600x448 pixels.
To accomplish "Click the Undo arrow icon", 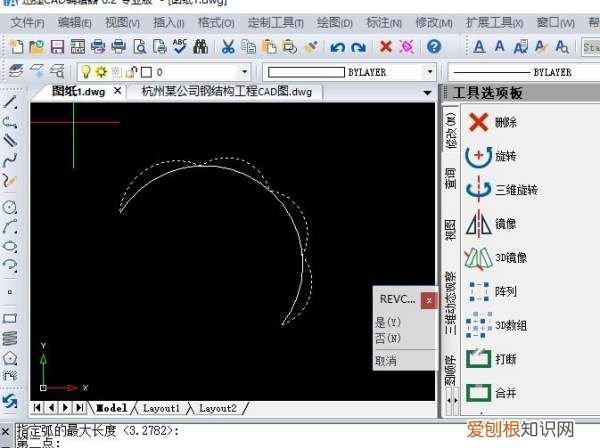I will [338, 47].
